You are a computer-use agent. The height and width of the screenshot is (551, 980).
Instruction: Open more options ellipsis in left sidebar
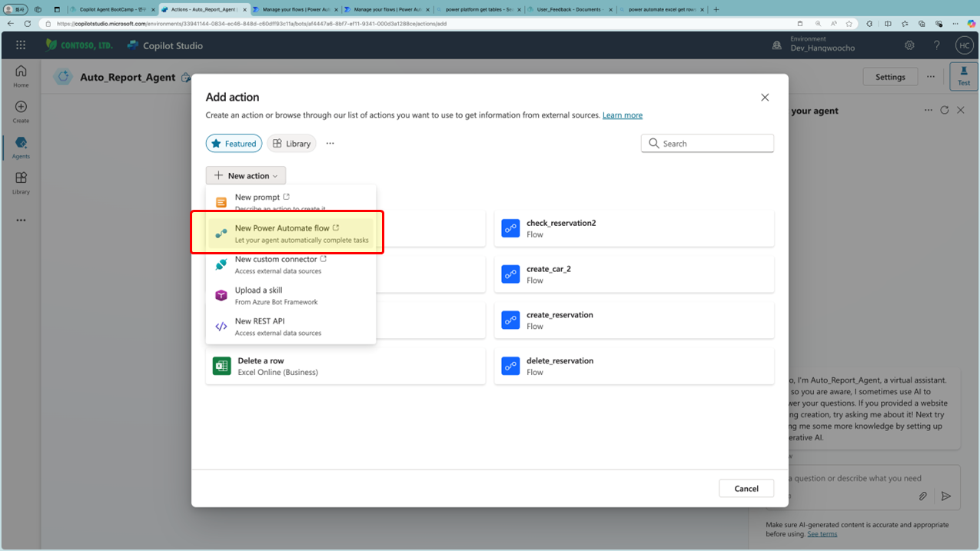click(21, 221)
